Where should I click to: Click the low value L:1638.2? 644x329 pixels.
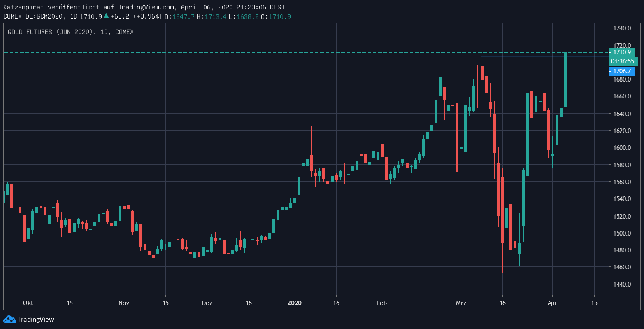click(244, 16)
